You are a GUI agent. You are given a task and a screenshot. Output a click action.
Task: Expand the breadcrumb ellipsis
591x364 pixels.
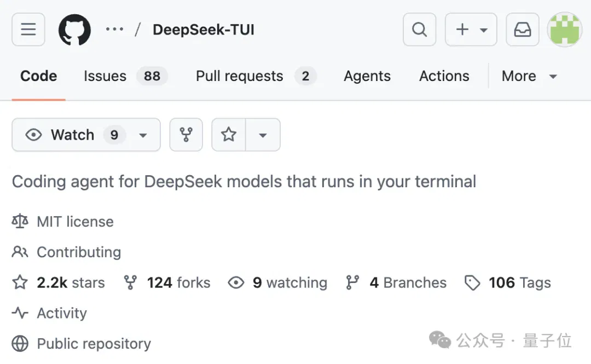pyautogui.click(x=114, y=30)
